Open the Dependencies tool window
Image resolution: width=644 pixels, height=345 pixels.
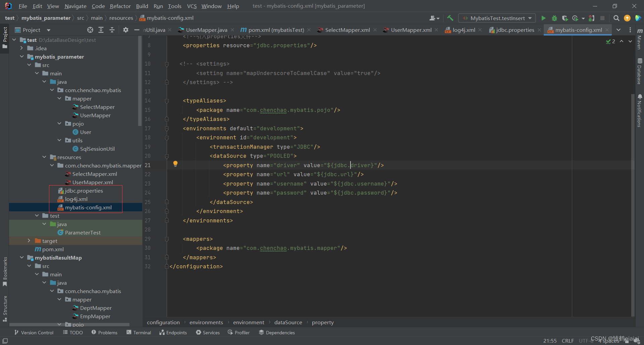[x=277, y=333]
